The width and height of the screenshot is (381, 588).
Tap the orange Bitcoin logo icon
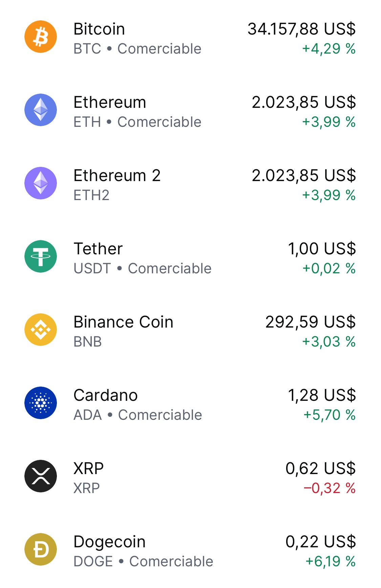pyautogui.click(x=41, y=37)
